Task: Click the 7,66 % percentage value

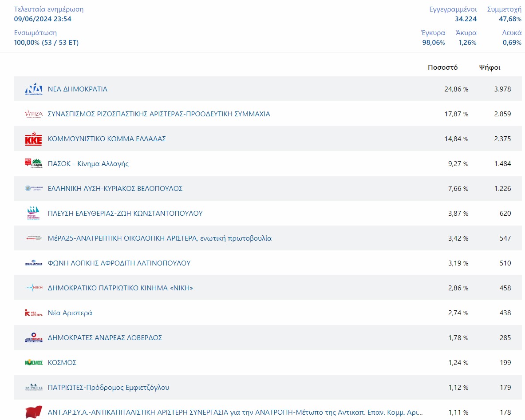Action: point(458,189)
